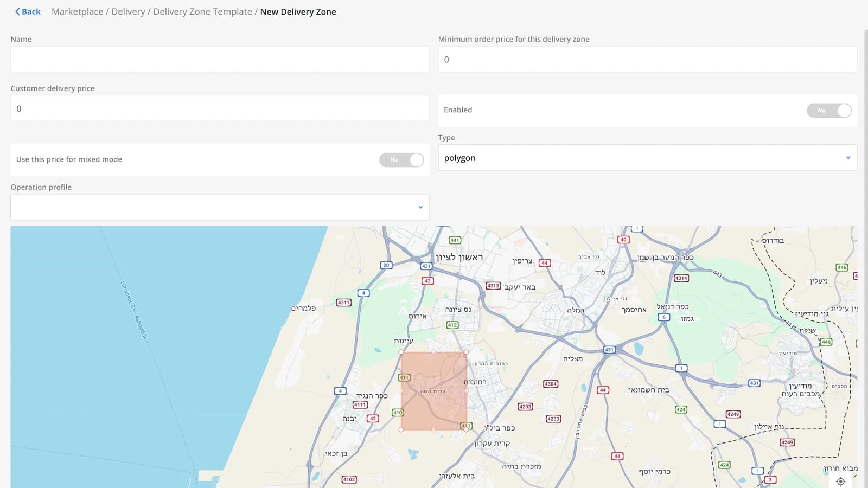Click the top-right polygon vertex handle
Screen dimensions: 868x488
coord(466,352)
